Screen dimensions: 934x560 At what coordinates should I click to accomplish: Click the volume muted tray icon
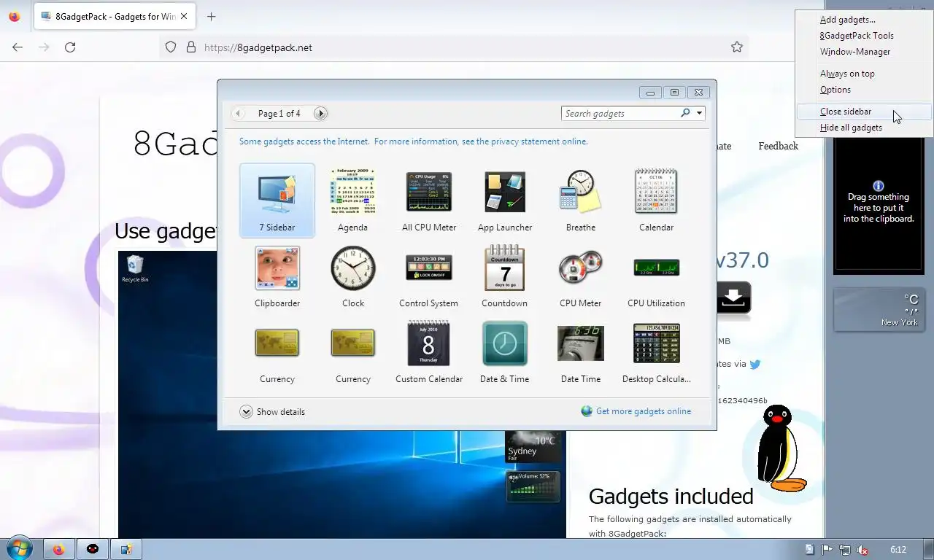point(862,550)
